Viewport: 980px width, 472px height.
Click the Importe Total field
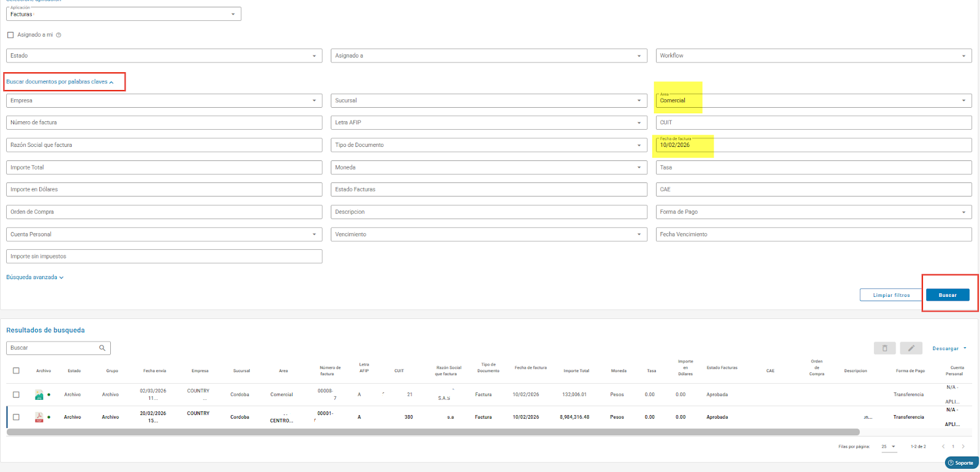(164, 167)
